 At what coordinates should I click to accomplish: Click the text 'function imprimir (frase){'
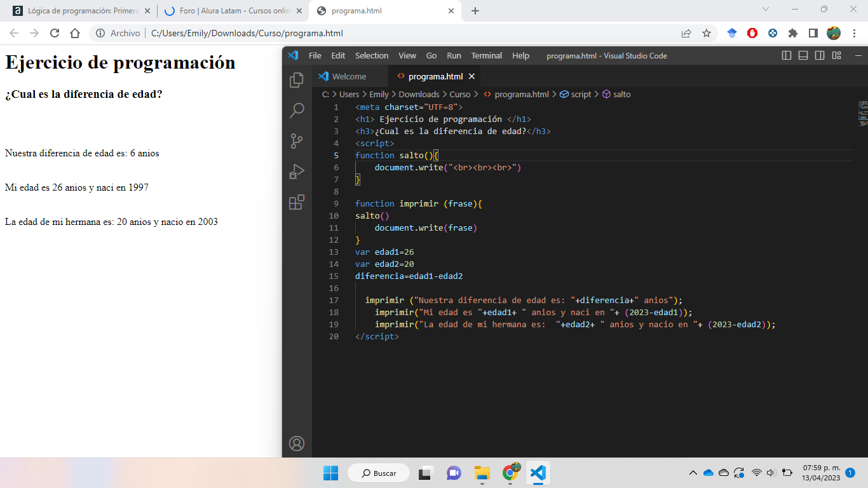tap(419, 203)
